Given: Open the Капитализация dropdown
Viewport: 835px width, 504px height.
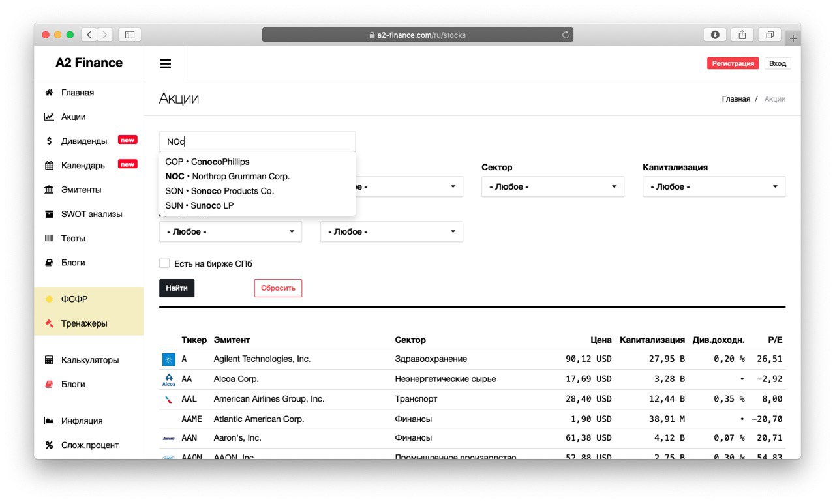Looking at the screenshot, I should point(714,186).
